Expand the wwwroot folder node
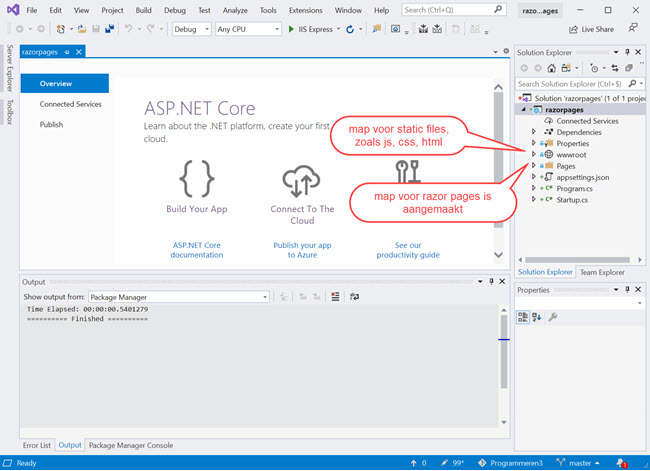This screenshot has width=650, height=471. (x=534, y=154)
